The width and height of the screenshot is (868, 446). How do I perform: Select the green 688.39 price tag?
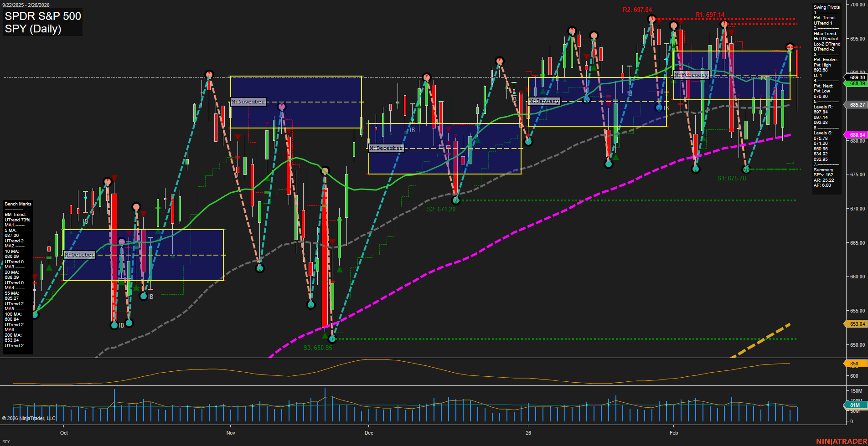[857, 84]
